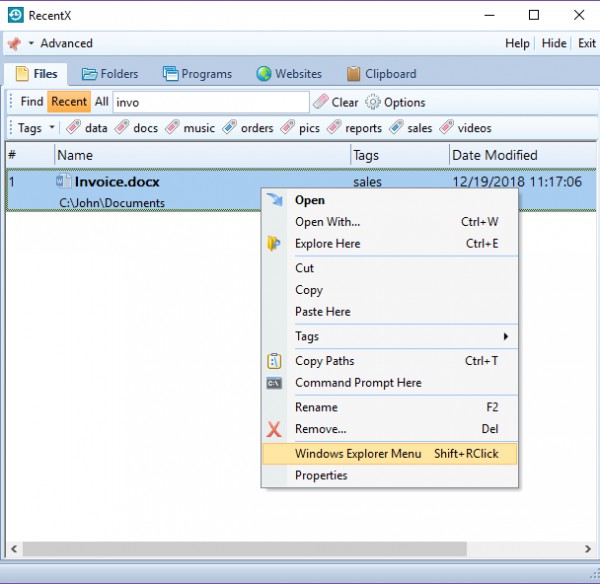Click the Clipboard tab icon

pyautogui.click(x=353, y=73)
